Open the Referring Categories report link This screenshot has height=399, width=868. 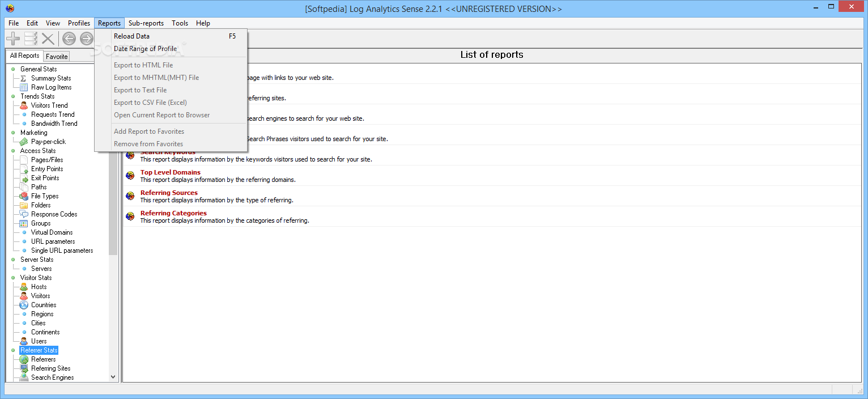[x=173, y=213]
